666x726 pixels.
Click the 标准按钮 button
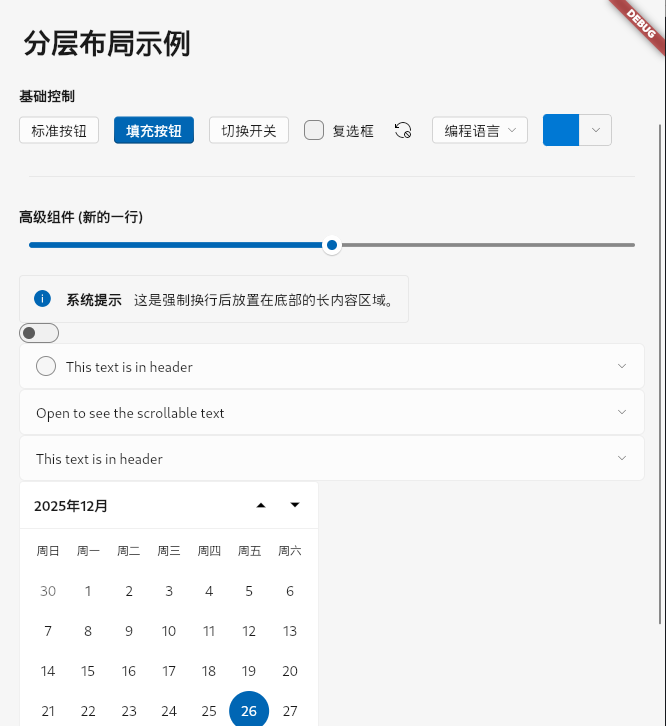click(59, 131)
